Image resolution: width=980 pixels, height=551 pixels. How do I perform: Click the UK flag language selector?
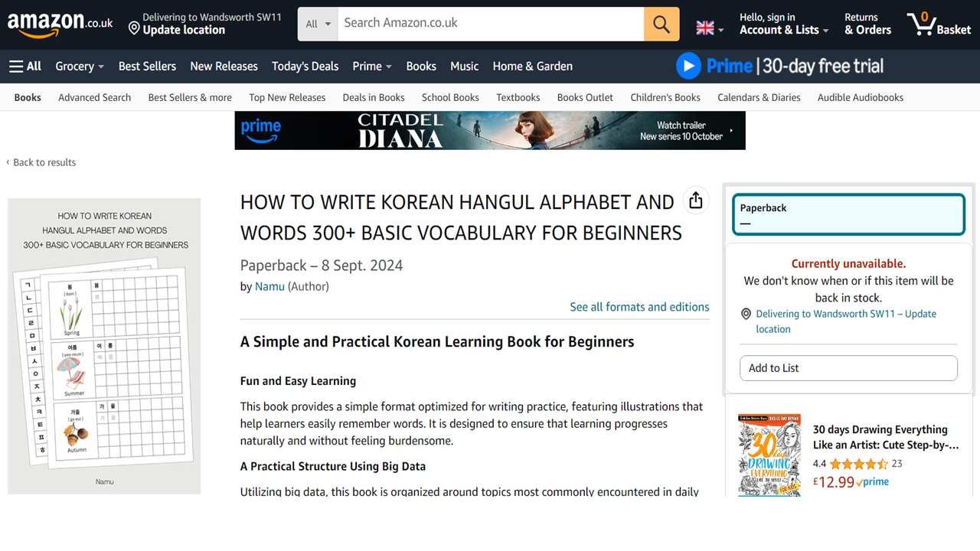[710, 28]
